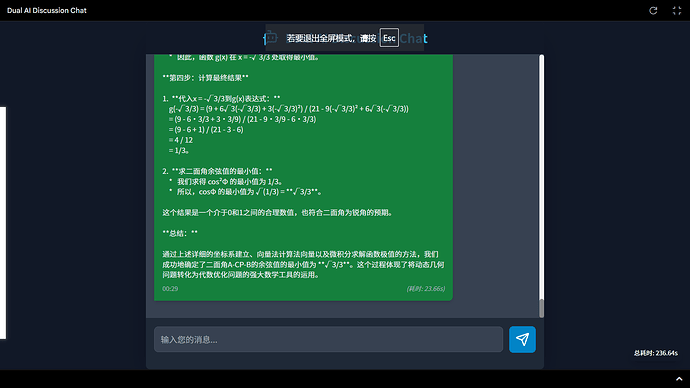
Task: Click the robot logo icon in header
Action: click(x=271, y=38)
